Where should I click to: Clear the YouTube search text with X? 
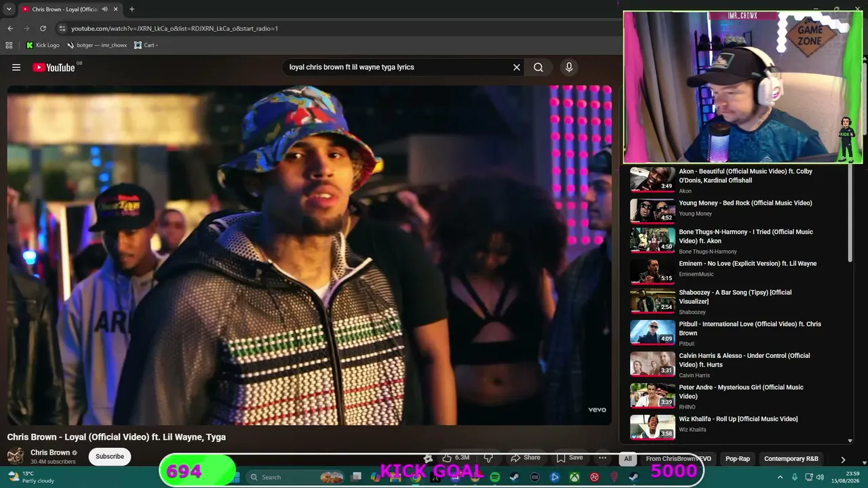517,67
